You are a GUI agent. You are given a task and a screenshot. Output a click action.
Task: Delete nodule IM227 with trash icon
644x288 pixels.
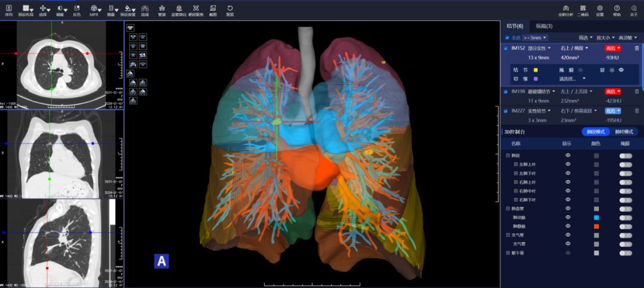click(x=637, y=110)
